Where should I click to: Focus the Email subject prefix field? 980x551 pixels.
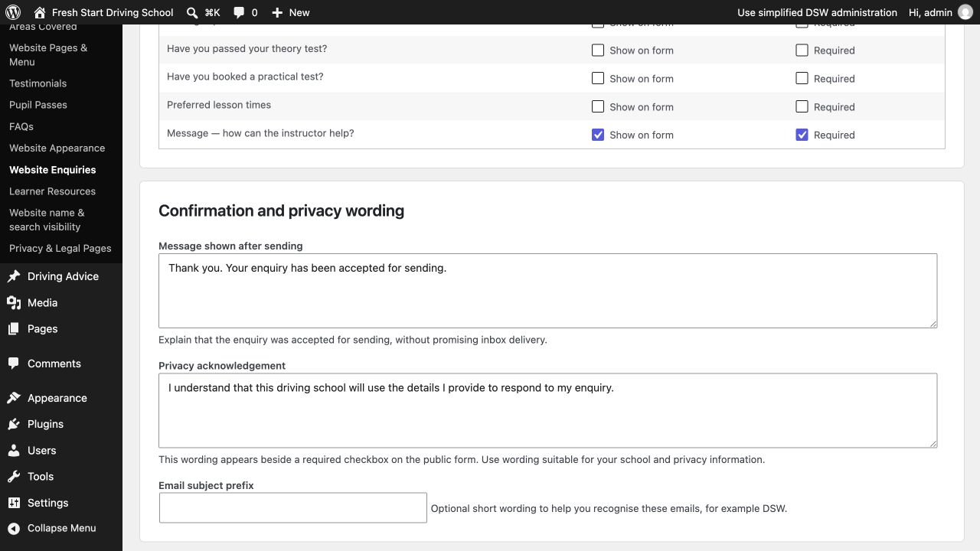pyautogui.click(x=292, y=507)
